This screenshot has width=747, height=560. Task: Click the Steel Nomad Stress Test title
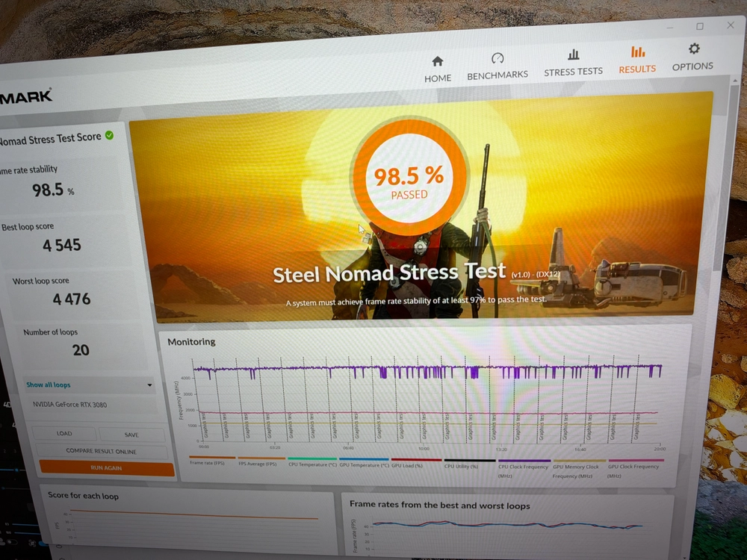(388, 273)
